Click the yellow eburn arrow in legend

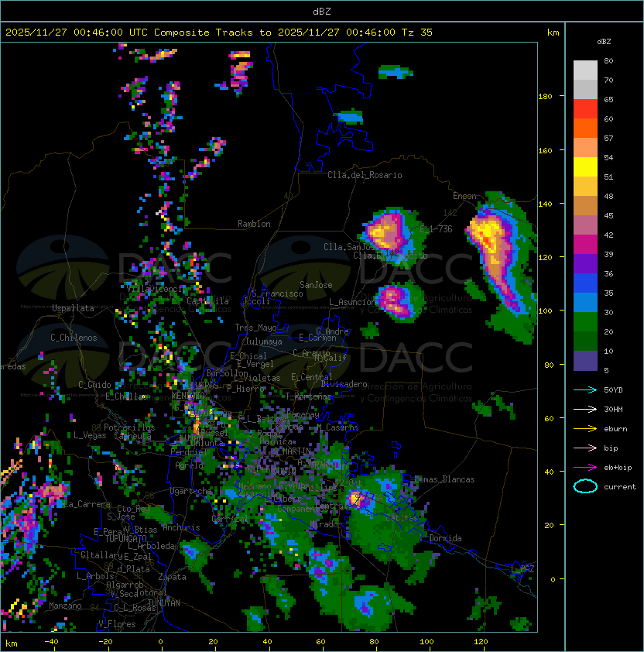[x=585, y=429]
